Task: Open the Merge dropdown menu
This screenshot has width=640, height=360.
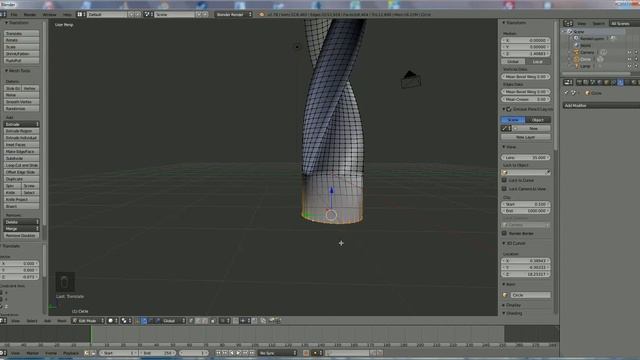Action: point(21,229)
